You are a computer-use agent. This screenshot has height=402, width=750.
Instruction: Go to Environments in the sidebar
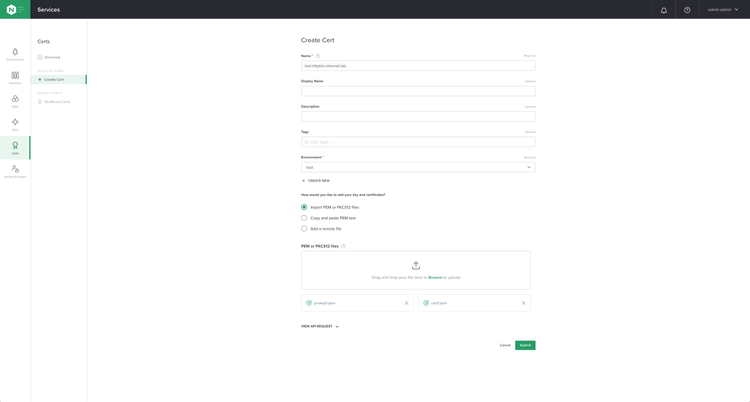click(15, 54)
